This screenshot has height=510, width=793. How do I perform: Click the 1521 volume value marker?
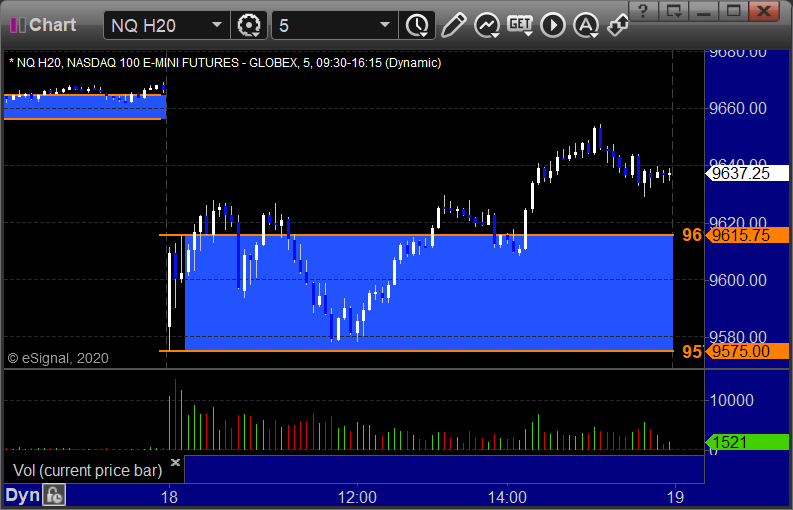(747, 442)
